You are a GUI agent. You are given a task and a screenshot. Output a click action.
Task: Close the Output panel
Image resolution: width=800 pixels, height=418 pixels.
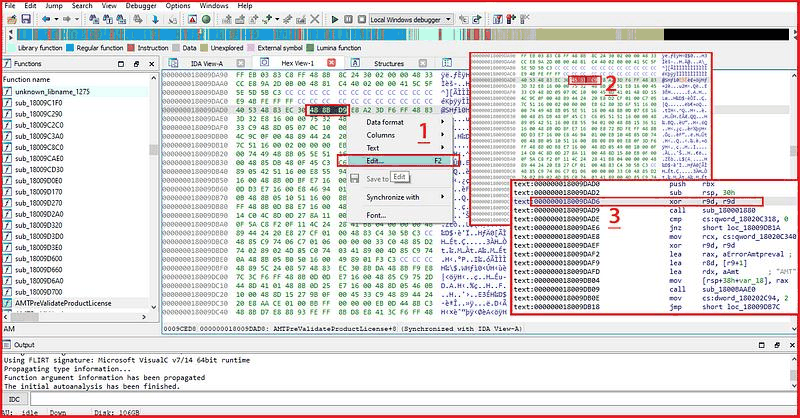pyautogui.click(x=792, y=345)
